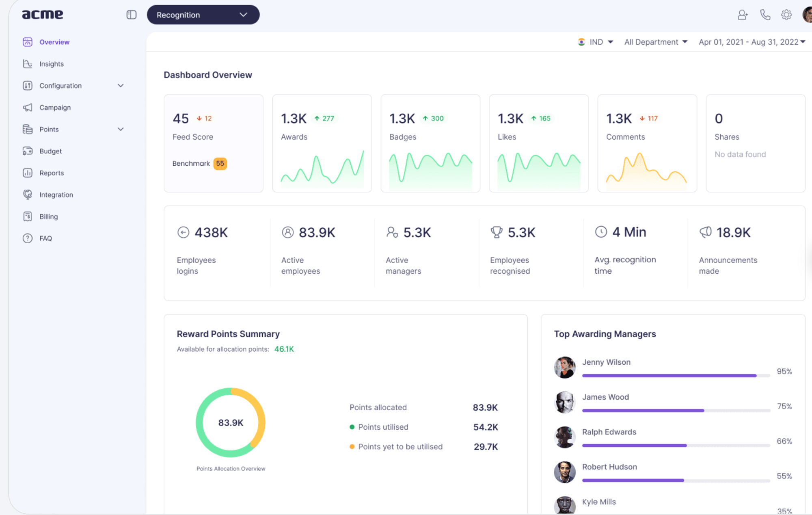Screen dimensions: 812x515
Task: Click Jenny Wilson's avatar
Action: point(565,368)
